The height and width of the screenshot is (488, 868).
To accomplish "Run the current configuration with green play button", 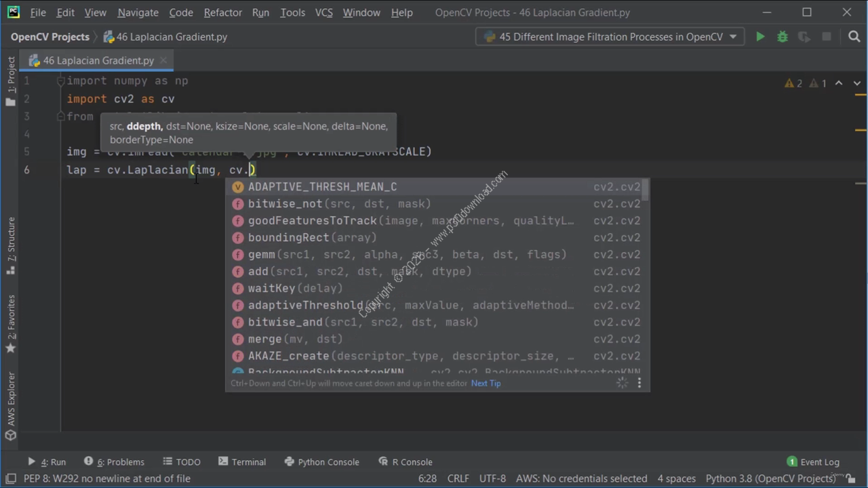I will [760, 37].
